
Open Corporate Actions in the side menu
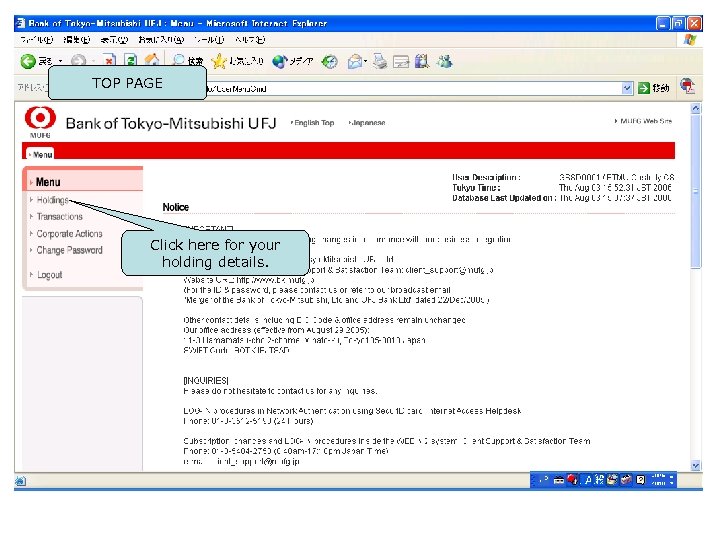point(69,233)
